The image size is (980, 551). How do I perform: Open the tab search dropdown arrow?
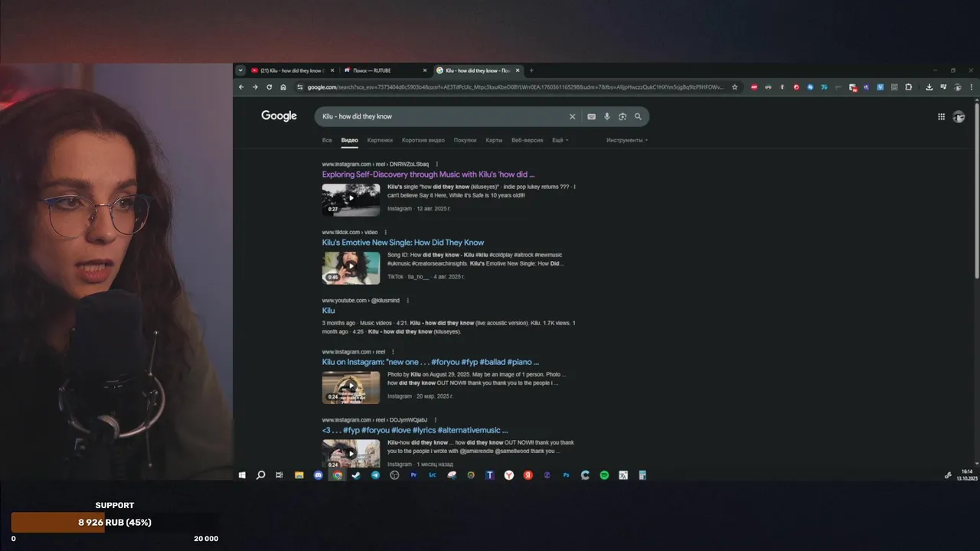click(240, 70)
